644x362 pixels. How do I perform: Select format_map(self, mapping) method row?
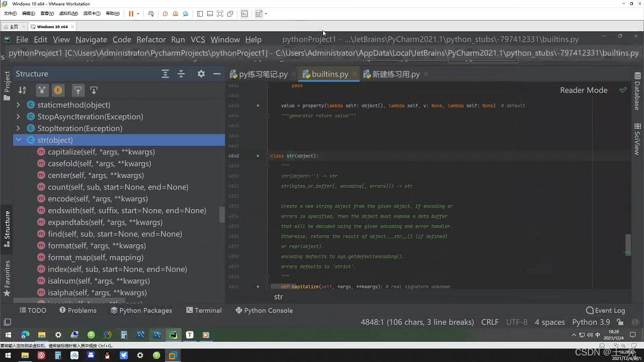point(96,257)
